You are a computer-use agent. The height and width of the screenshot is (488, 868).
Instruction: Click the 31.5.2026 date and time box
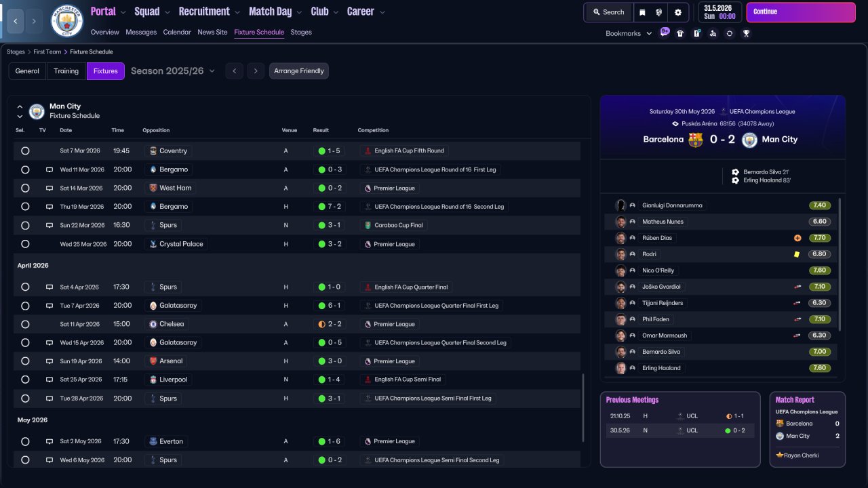coord(719,12)
